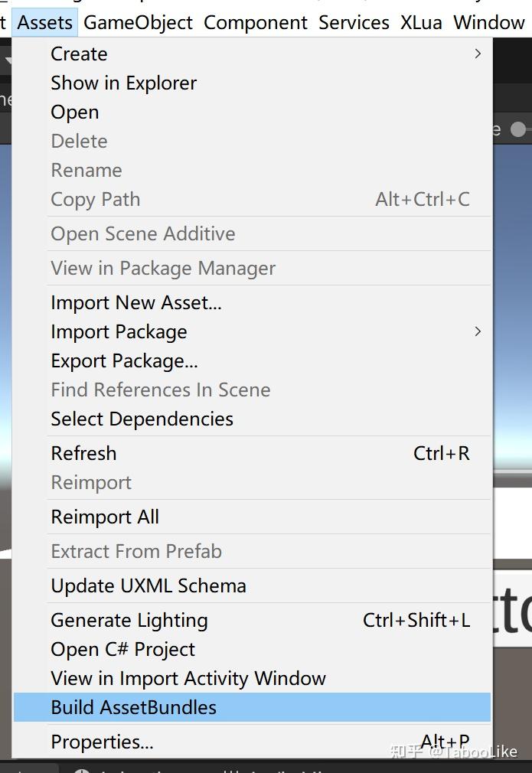Open asset Properties entry
The height and width of the screenshot is (773, 532).
pos(102,742)
